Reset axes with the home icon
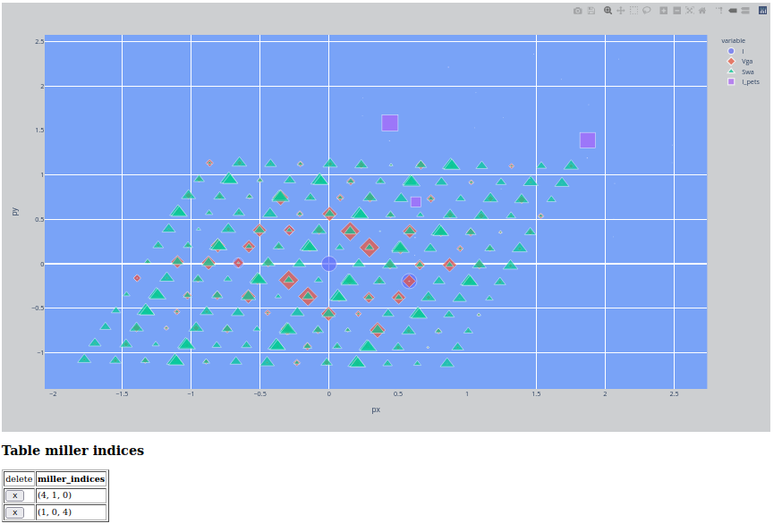 702,11
